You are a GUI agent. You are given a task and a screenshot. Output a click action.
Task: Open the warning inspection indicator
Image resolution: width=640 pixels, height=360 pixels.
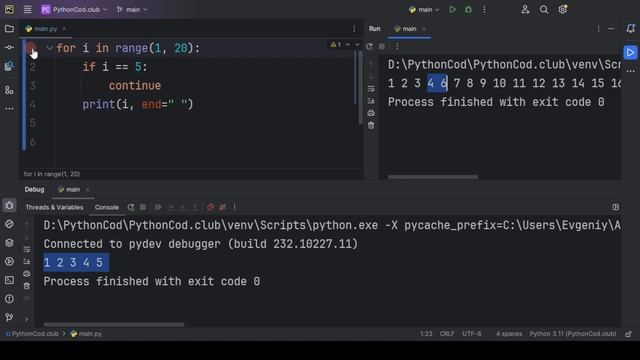click(x=336, y=44)
